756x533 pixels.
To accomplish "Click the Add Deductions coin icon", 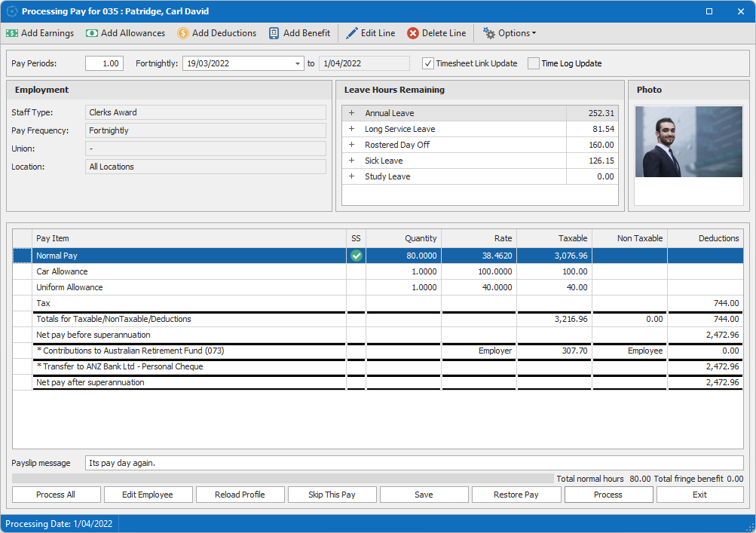I will point(183,33).
